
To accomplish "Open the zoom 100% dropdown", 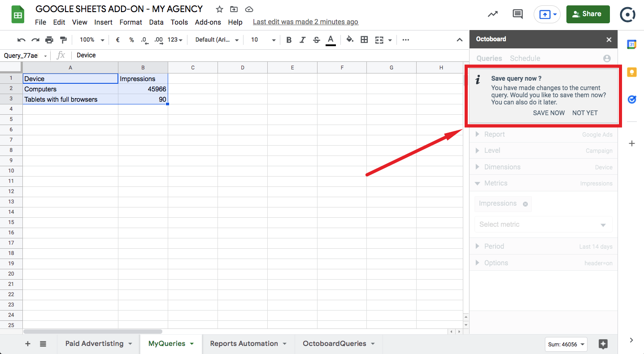I will coord(92,40).
